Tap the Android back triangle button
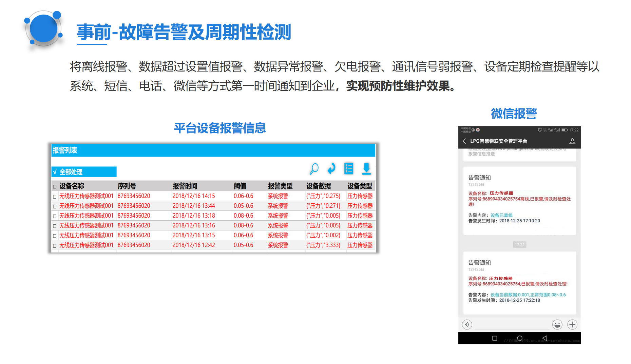Viewport: 631px width, 364px height. pos(545,338)
